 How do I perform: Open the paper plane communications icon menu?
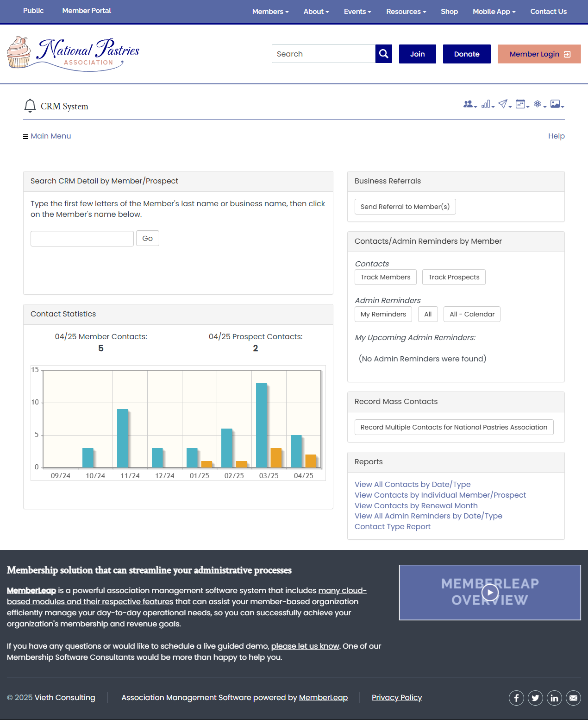(x=505, y=104)
